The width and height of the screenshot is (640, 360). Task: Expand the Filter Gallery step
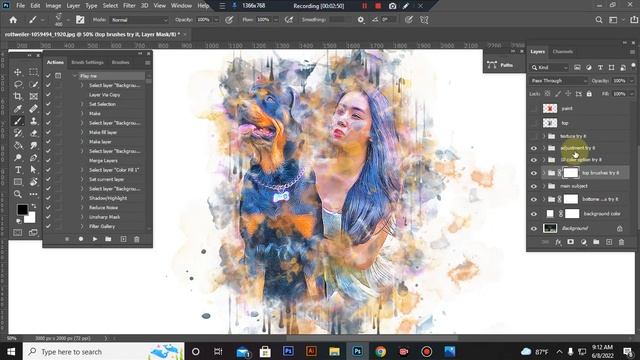tap(82, 226)
